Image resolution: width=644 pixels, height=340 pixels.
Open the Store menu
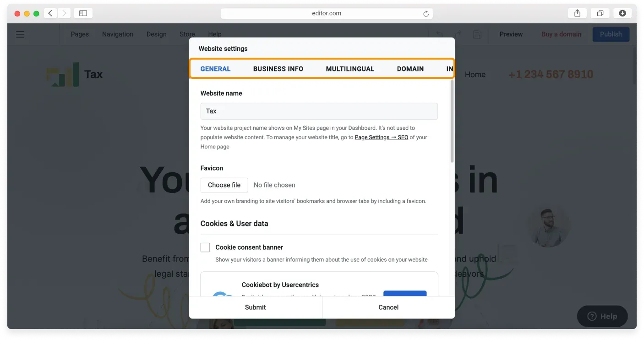click(187, 34)
